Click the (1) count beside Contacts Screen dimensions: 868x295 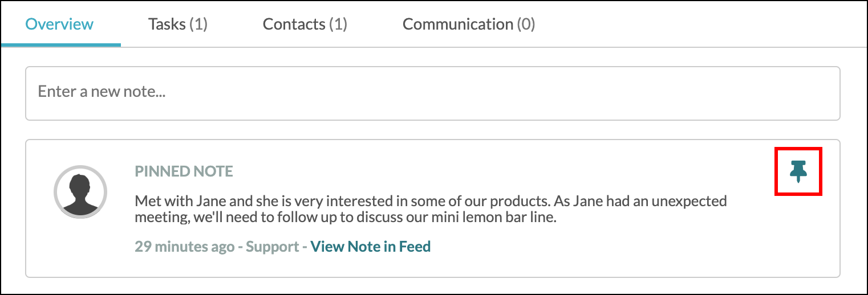pyautogui.click(x=338, y=24)
